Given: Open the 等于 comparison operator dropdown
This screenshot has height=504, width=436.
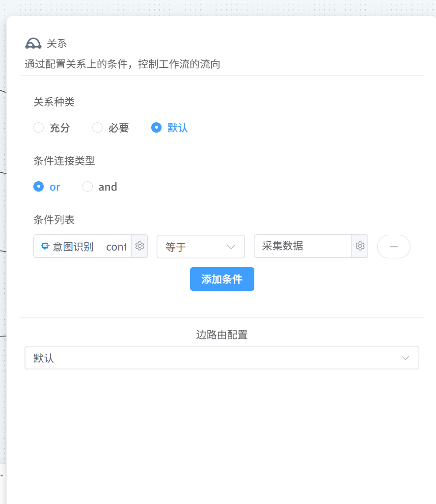Looking at the screenshot, I should point(201,247).
